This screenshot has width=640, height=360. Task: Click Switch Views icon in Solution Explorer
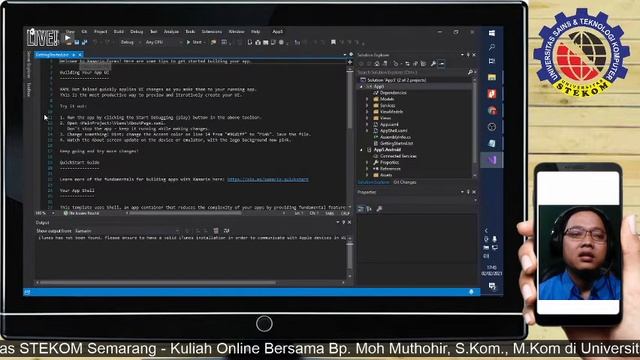coord(384,64)
